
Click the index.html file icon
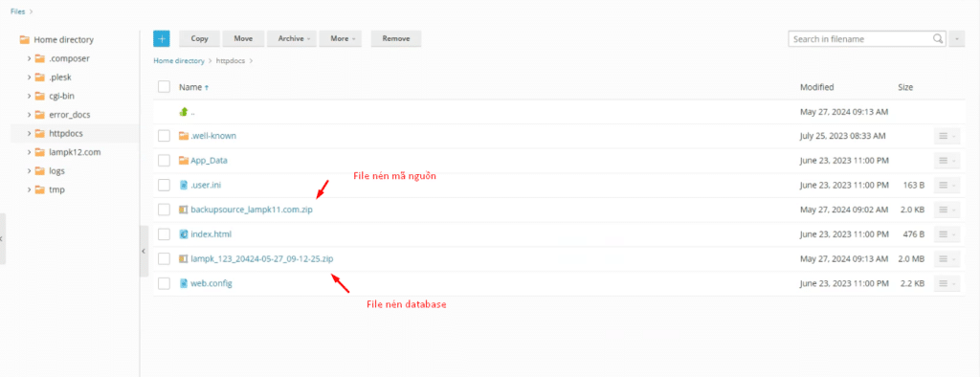click(183, 233)
